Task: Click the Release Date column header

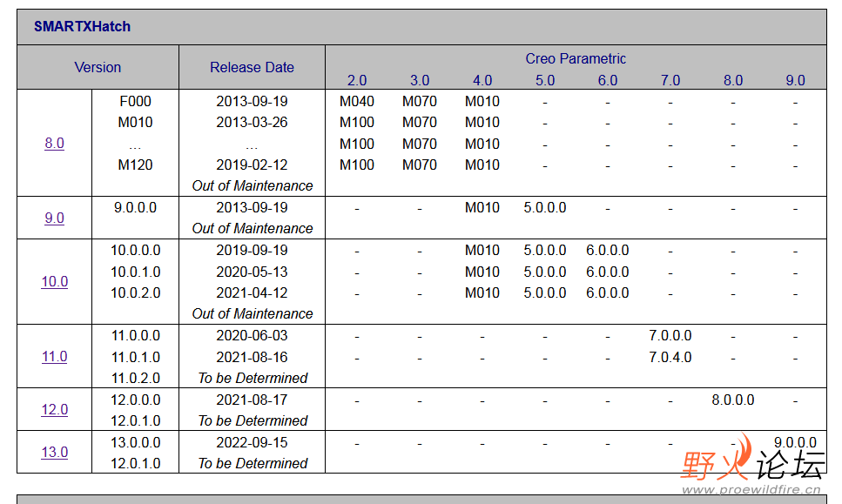Action: (252, 68)
